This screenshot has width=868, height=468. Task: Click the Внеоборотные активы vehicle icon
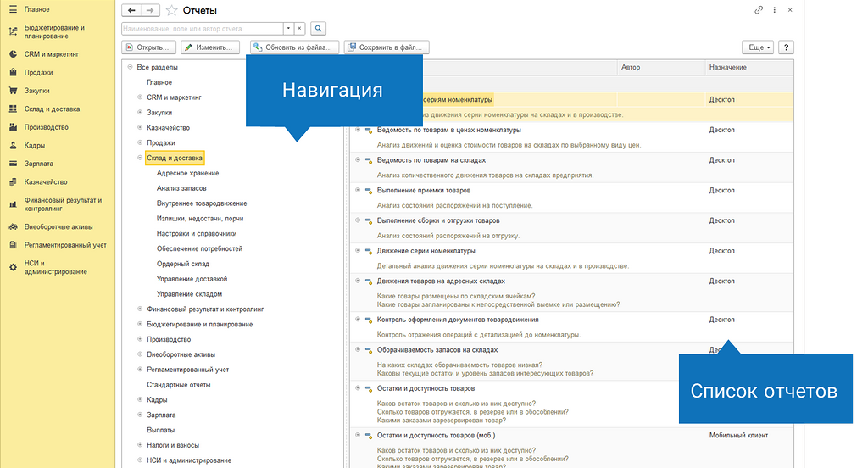(x=13, y=227)
